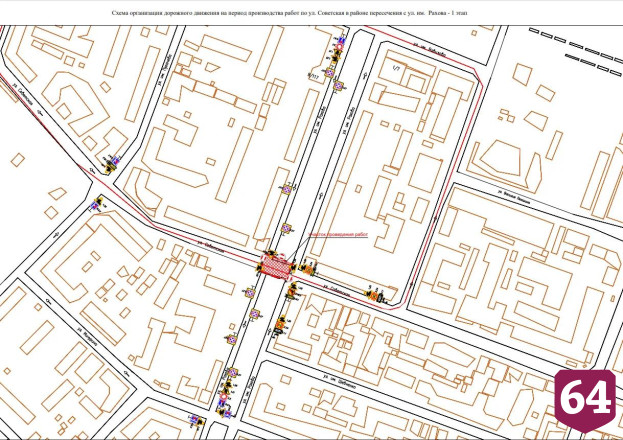The width and height of the screenshot is (623, 440).
Task: Select the lowest orange sign group on Rakhova's right lane
Action: [281, 325]
